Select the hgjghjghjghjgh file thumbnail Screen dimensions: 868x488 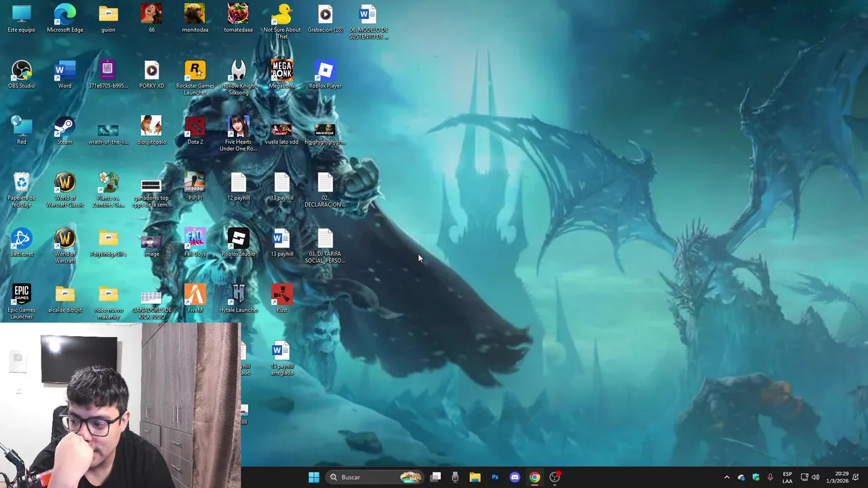[325, 133]
